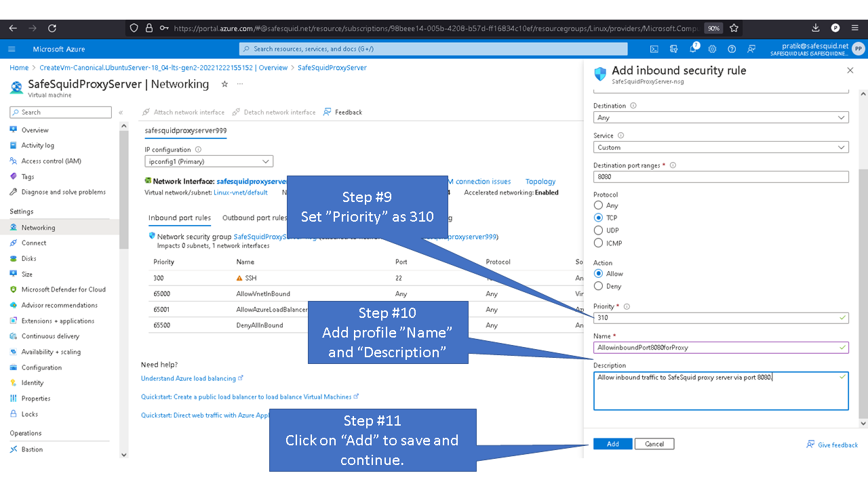Viewport: 868px width, 488px height.
Task: Open the Destination dropdown
Action: [x=721, y=117]
